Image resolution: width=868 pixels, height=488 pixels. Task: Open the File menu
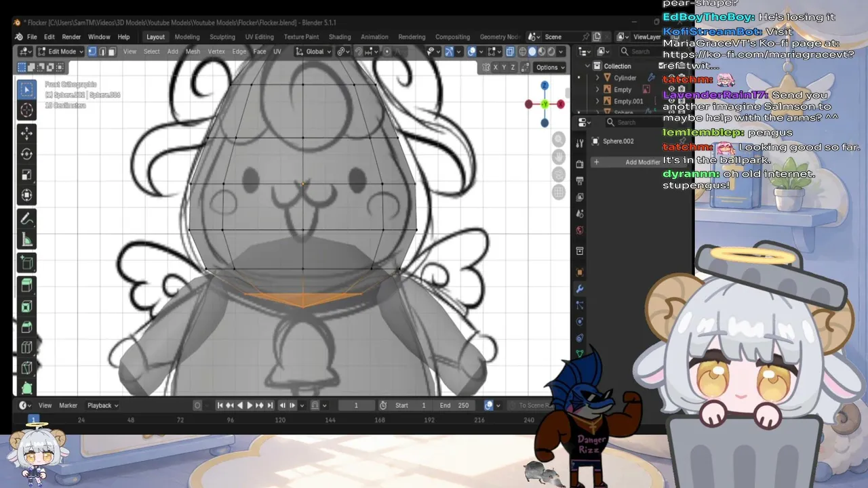point(32,37)
